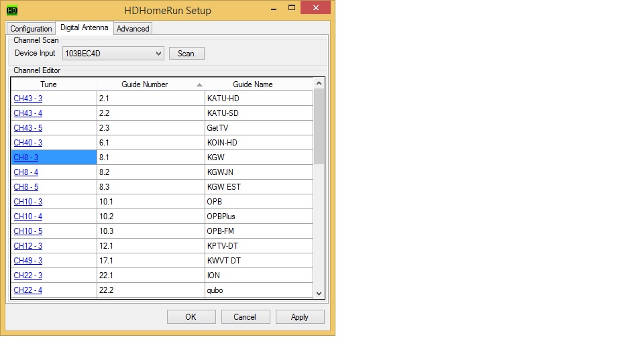Viewport: 644px width, 362px height.
Task: Open tune link CH40 - 3
Action: (x=28, y=143)
